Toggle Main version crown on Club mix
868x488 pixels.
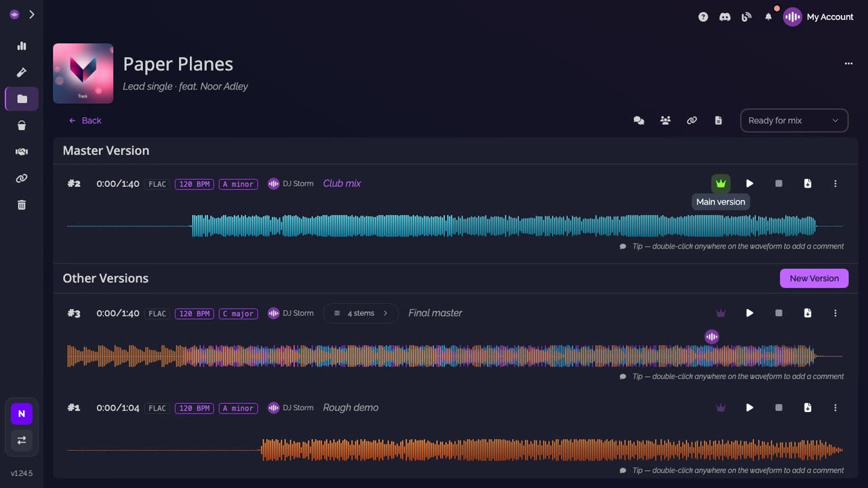click(721, 184)
